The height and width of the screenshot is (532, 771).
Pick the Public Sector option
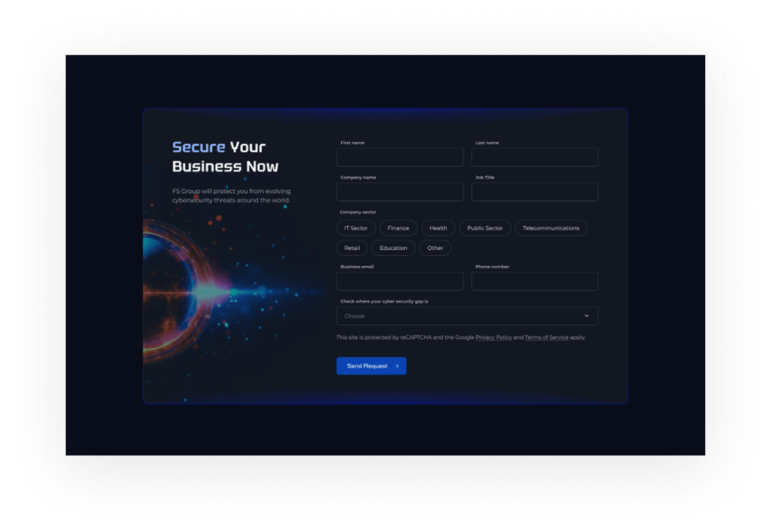pyautogui.click(x=485, y=228)
